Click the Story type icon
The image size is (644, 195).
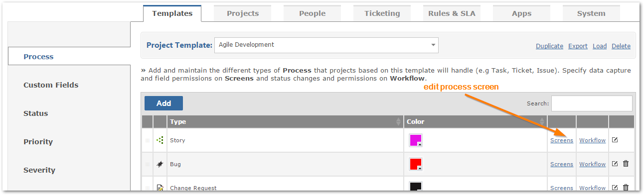coord(160,140)
